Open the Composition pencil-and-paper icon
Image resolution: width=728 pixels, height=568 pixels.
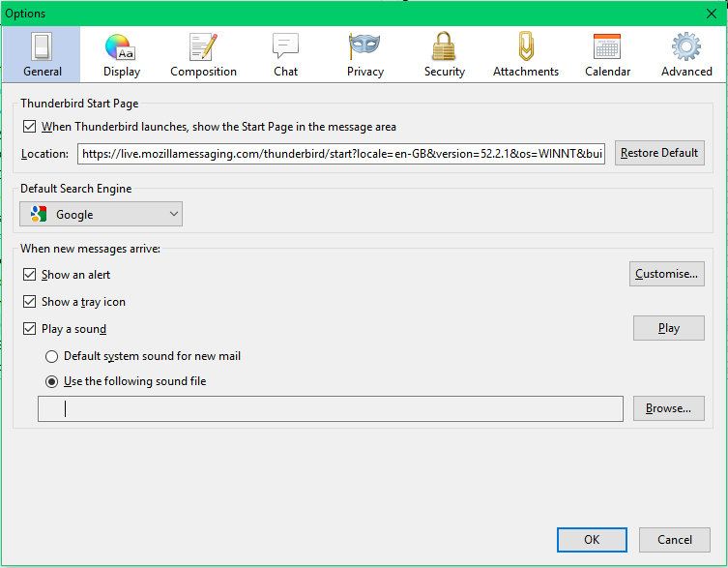(203, 46)
